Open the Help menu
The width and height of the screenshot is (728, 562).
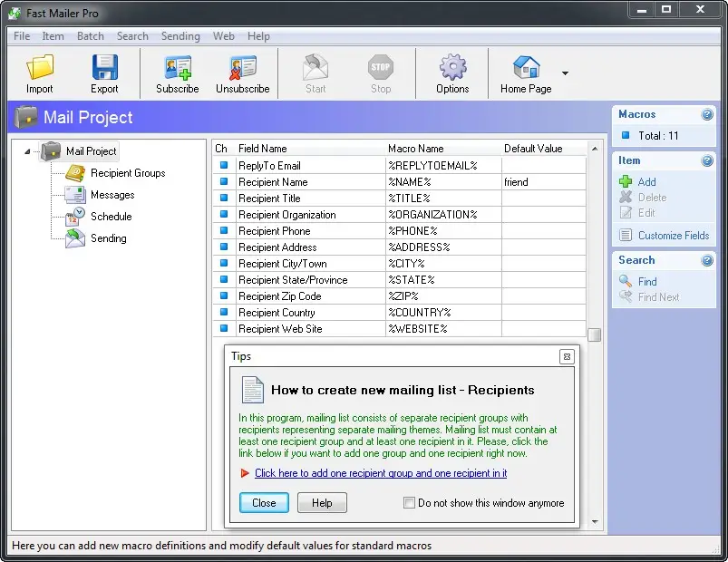coord(258,36)
